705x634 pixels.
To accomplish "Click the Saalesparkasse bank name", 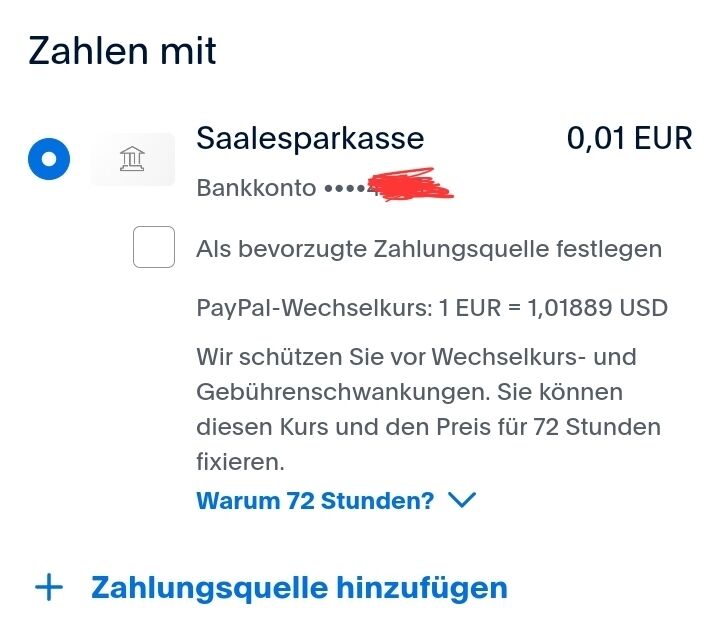I will click(310, 138).
